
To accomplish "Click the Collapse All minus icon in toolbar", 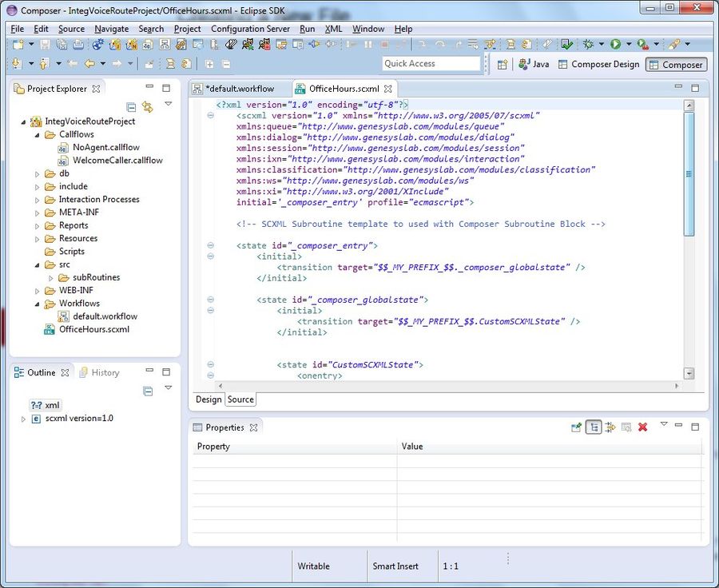I will click(x=226, y=64).
